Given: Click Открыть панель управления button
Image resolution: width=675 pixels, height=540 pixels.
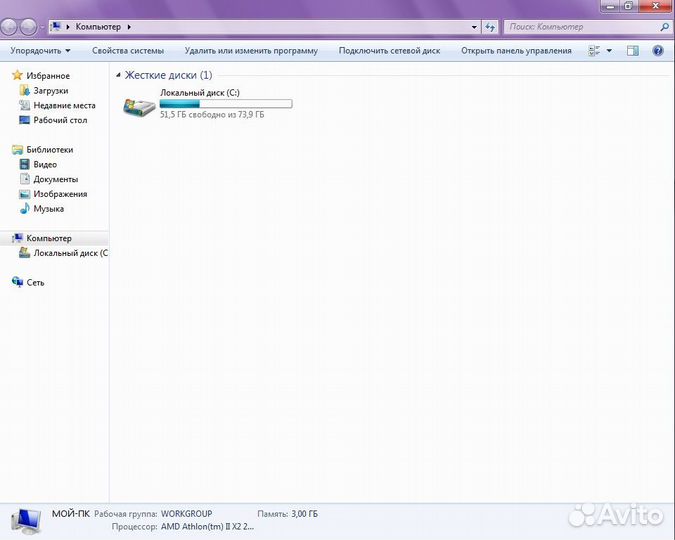Looking at the screenshot, I should [x=516, y=50].
